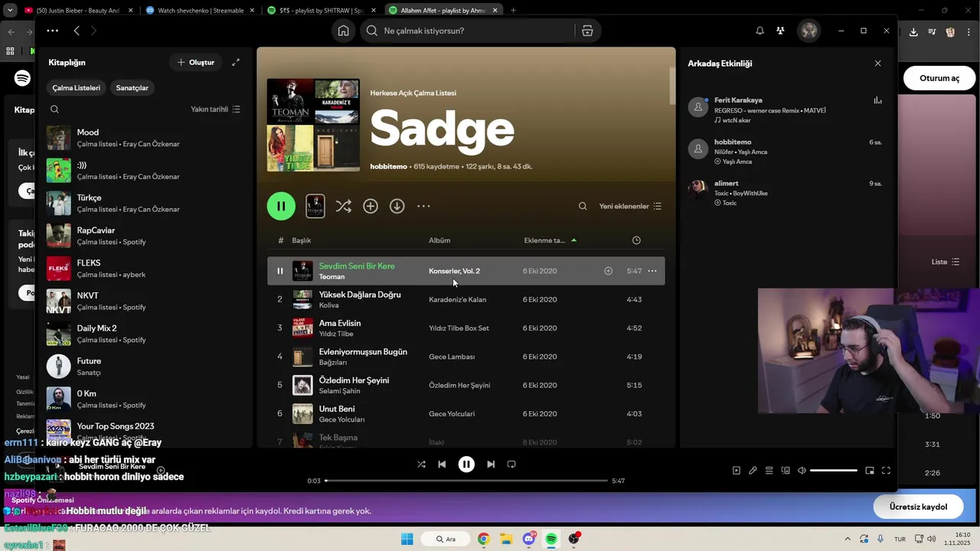The image size is (980, 551).
Task: Open the Yakın tarihli sort dropdown
Action: tap(215, 109)
